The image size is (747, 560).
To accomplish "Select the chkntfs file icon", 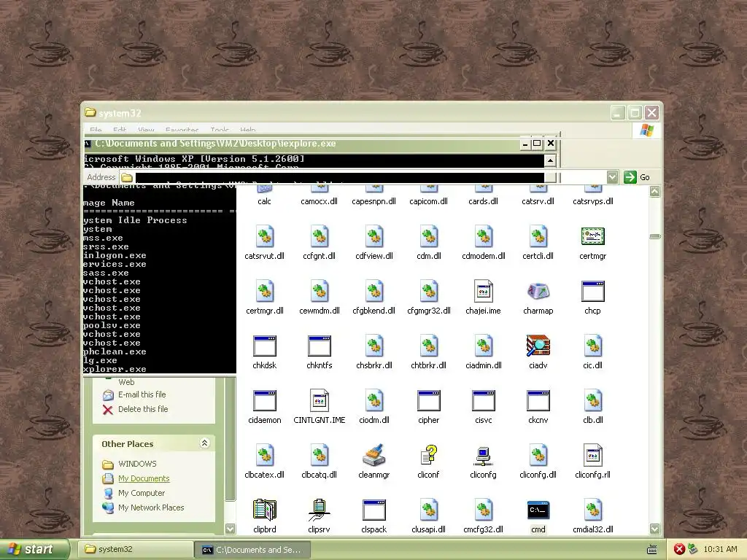I will click(x=320, y=346).
